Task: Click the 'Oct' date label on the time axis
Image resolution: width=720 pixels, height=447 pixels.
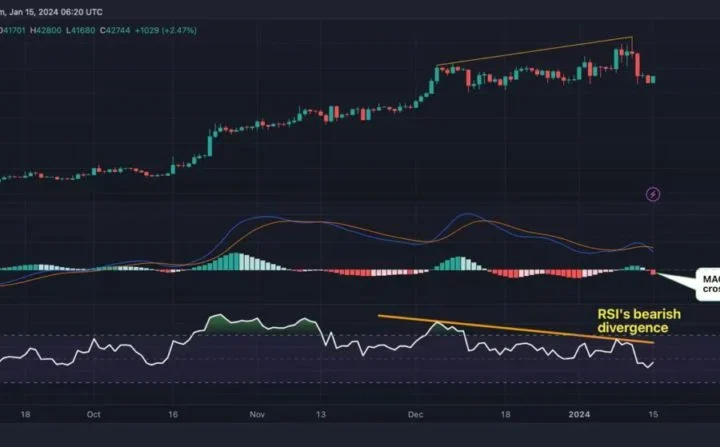Action: point(93,414)
